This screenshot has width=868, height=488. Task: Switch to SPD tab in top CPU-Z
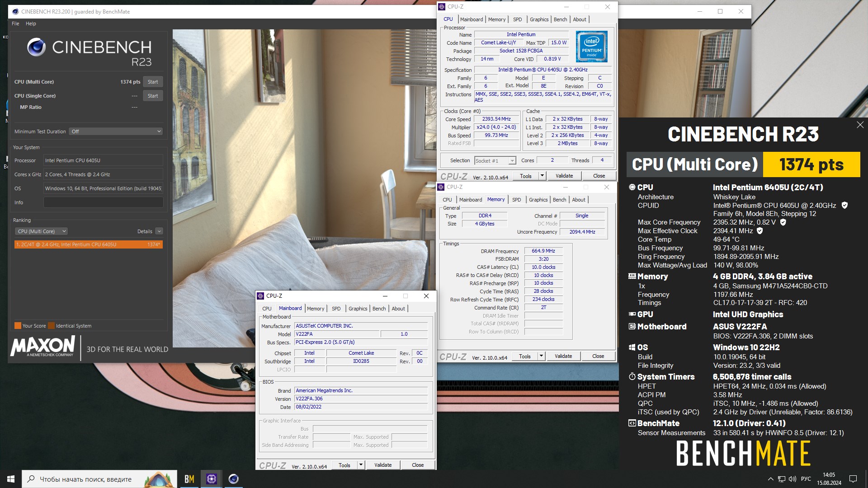click(x=517, y=19)
